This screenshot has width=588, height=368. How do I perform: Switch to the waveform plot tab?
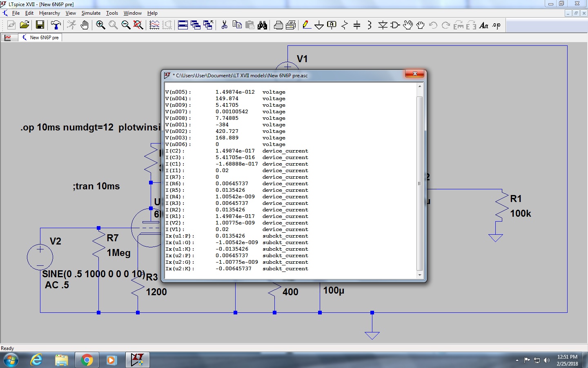[x=10, y=38]
